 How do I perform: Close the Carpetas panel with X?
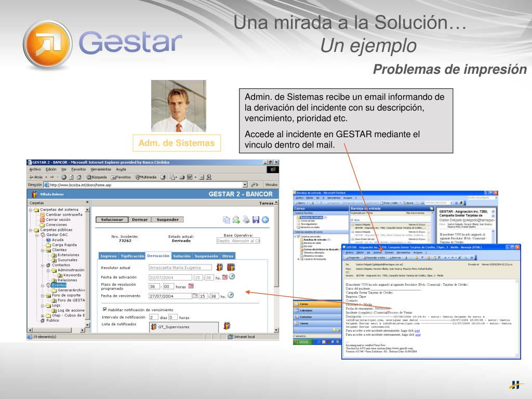pos(87,202)
